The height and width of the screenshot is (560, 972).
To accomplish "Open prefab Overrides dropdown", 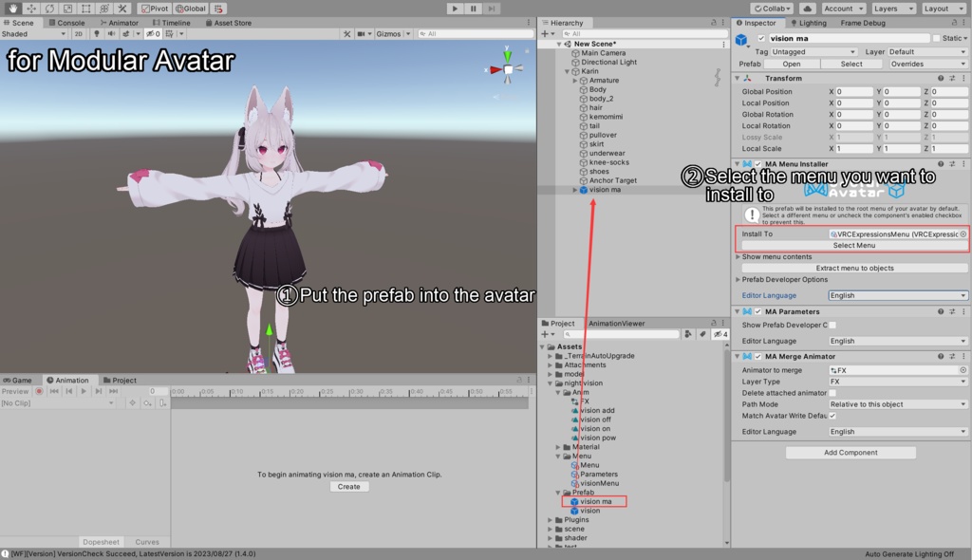I will (x=926, y=64).
